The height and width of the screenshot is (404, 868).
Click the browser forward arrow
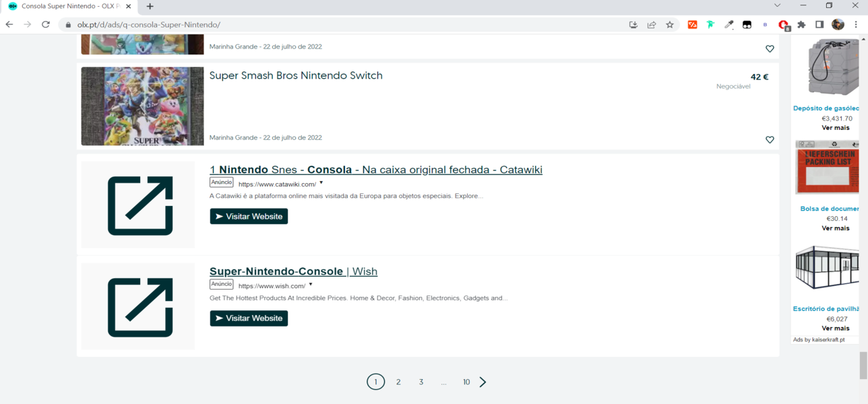click(28, 24)
